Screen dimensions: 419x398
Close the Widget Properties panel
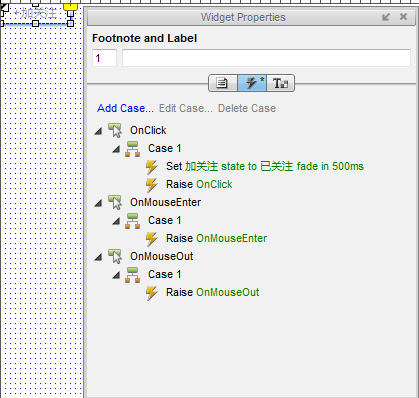click(x=403, y=17)
